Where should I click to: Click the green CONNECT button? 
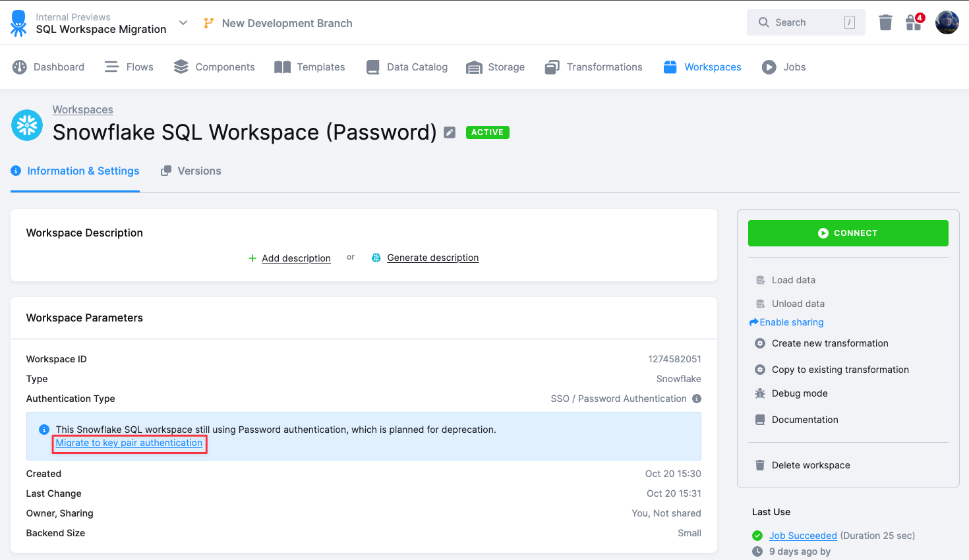click(x=848, y=233)
